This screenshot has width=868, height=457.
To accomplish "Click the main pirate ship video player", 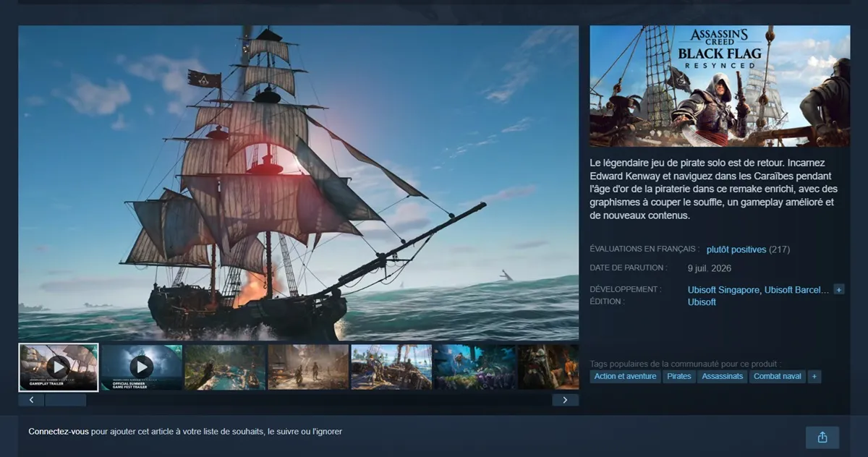I will 298,183.
